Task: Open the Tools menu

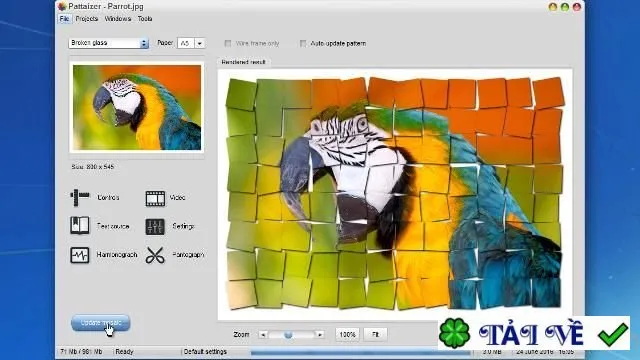Action: click(x=145, y=19)
